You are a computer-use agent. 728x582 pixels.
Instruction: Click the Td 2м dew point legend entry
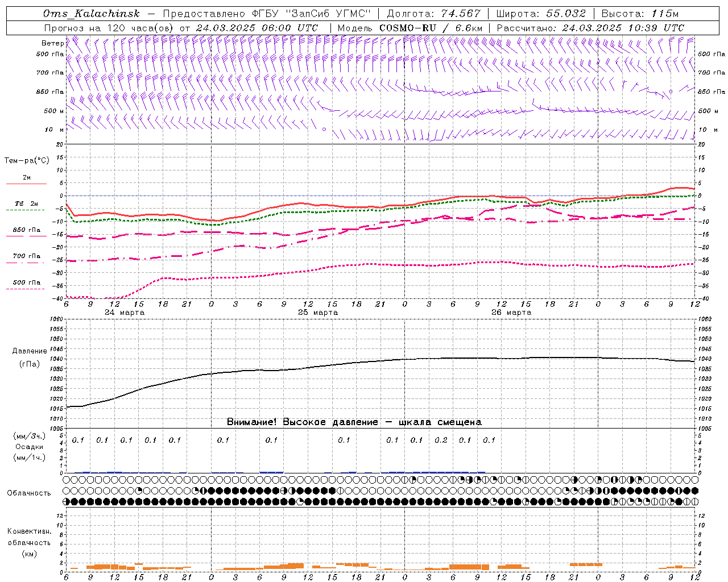coord(26,203)
